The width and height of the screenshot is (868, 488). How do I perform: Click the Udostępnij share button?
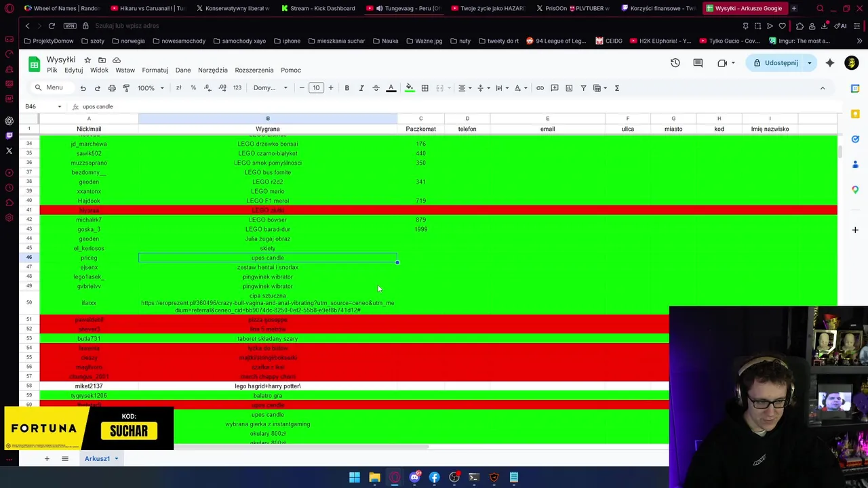(774, 63)
